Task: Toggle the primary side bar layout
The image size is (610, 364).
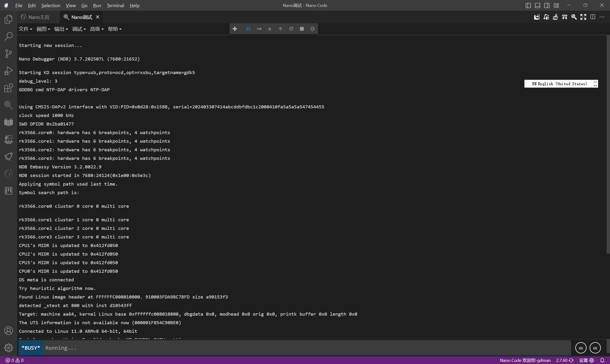Action: coord(528,5)
